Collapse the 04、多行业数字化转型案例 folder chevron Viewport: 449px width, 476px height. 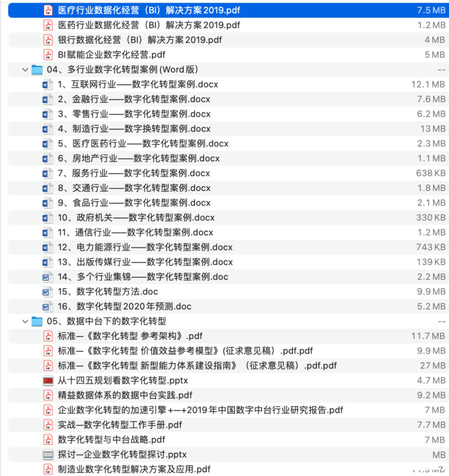coord(25,69)
